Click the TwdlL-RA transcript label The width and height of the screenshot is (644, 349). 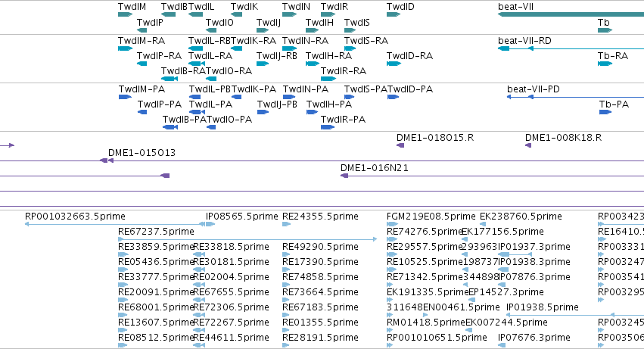pos(210,55)
